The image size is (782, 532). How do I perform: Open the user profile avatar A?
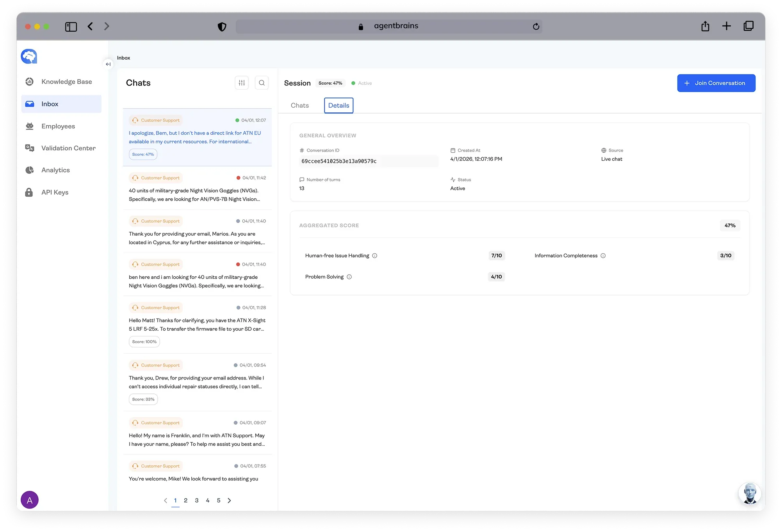pyautogui.click(x=30, y=500)
